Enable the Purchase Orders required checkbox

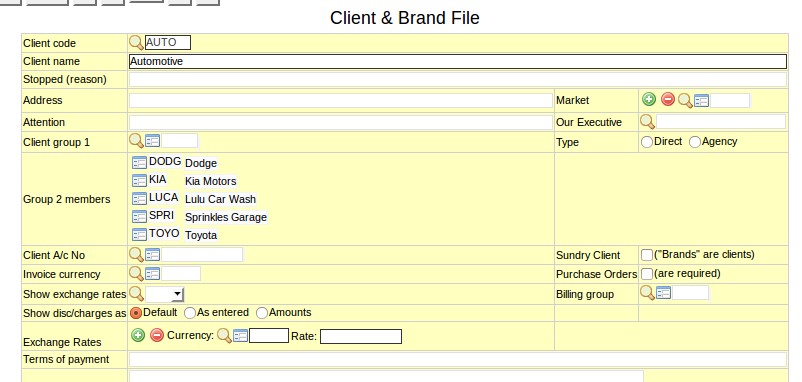(647, 274)
